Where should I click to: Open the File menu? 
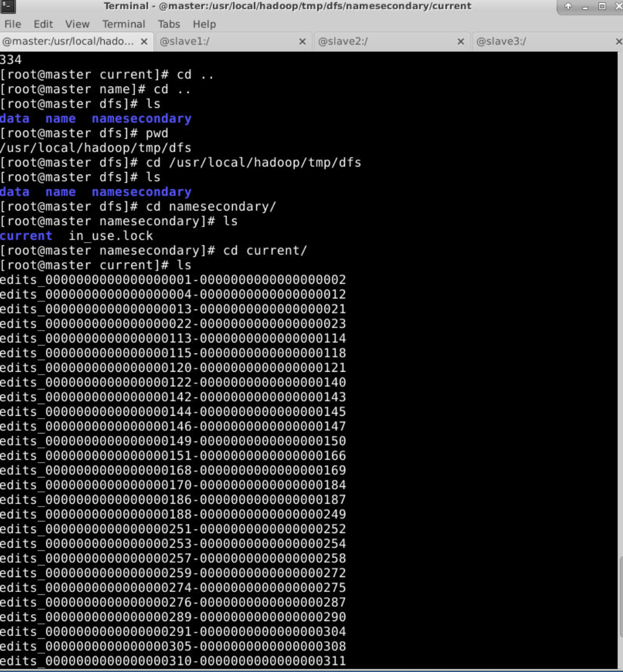click(13, 24)
